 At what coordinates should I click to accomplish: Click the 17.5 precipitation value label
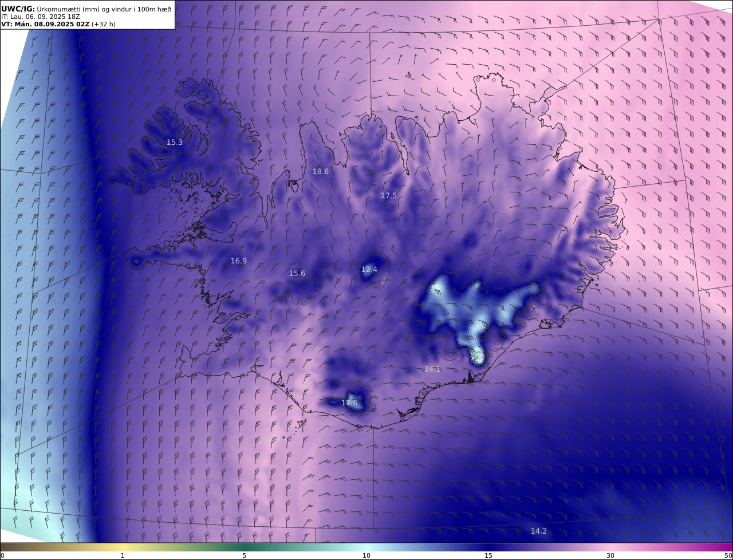point(389,195)
